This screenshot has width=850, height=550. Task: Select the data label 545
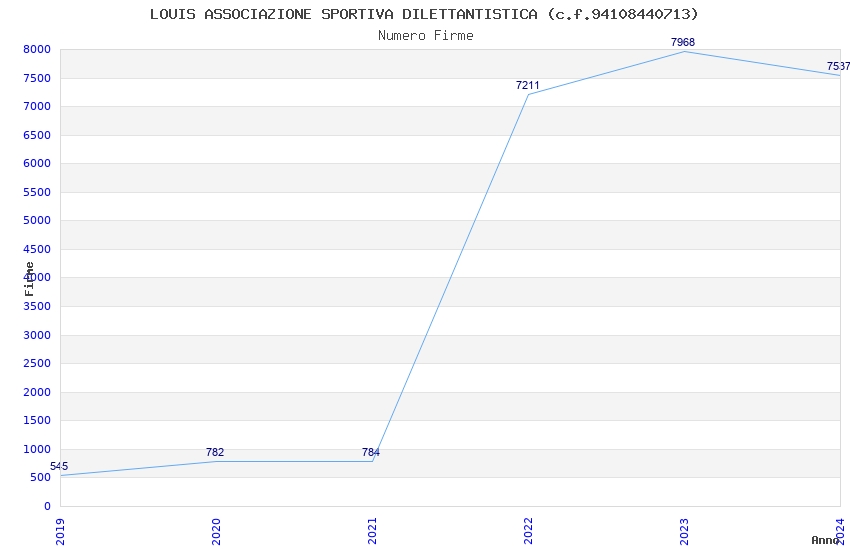[x=59, y=467]
